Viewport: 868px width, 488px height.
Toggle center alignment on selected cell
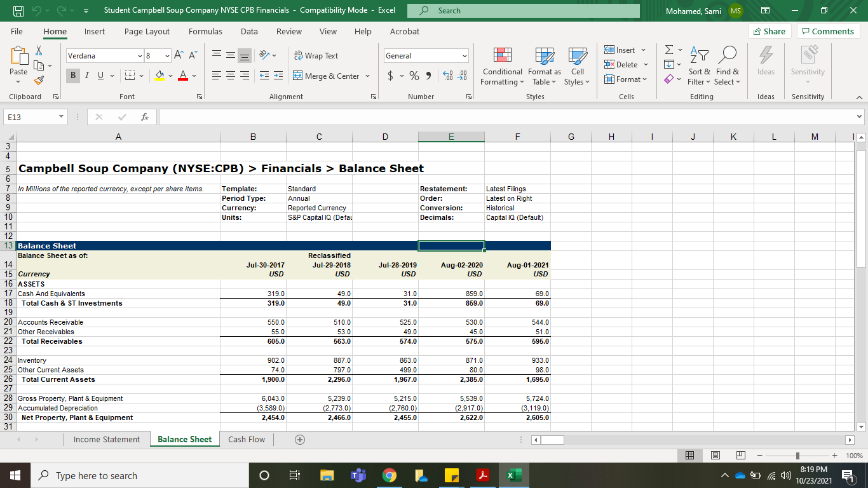(230, 76)
